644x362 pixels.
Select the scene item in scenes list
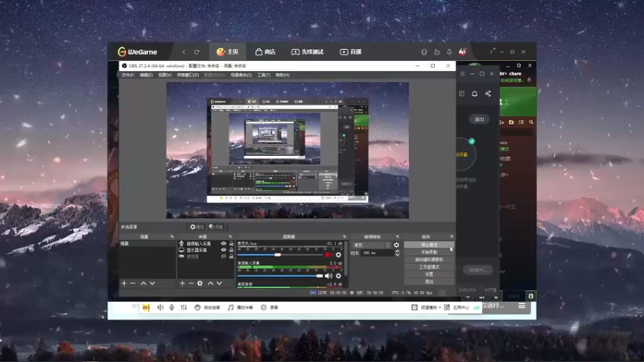click(147, 244)
